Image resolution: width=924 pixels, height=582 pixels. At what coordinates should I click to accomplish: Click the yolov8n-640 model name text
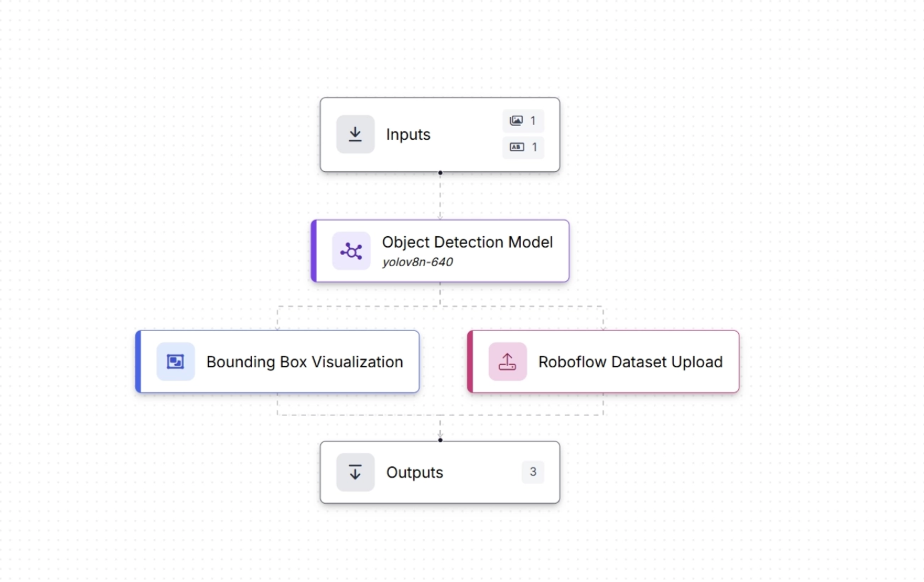(417, 262)
